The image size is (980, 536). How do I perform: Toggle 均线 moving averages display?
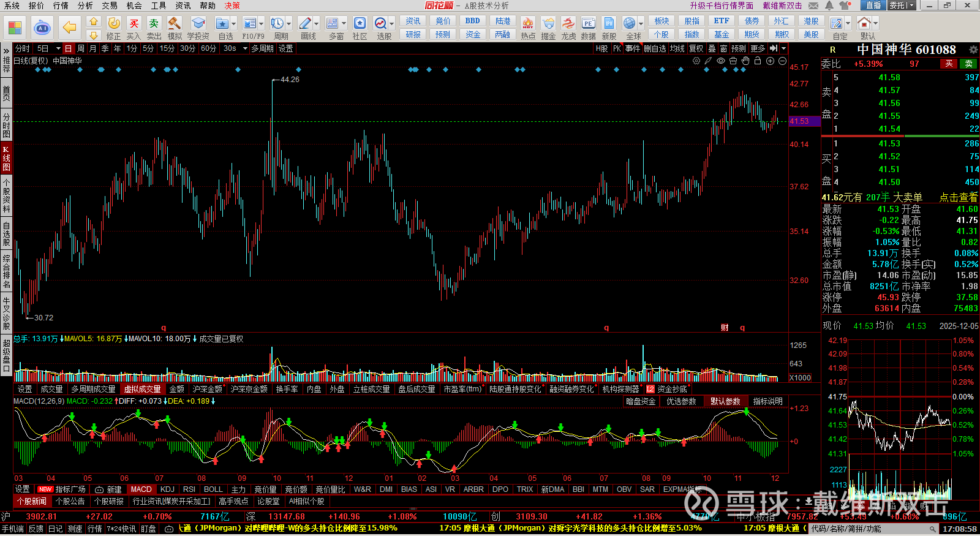[x=677, y=48]
